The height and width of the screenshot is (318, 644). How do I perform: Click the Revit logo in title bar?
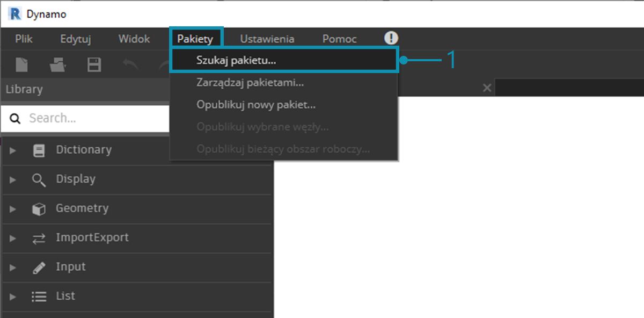pos(14,14)
